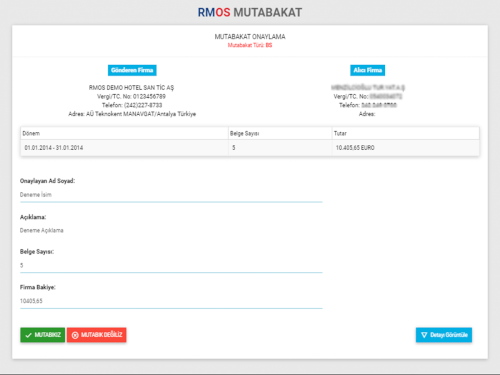The height and width of the screenshot is (375, 500).
Task: Click the Alıcı Firma label
Action: (x=367, y=70)
